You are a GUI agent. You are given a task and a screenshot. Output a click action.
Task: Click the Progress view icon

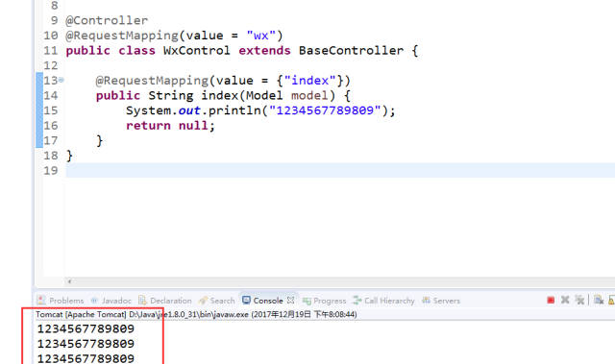pyautogui.click(x=307, y=301)
